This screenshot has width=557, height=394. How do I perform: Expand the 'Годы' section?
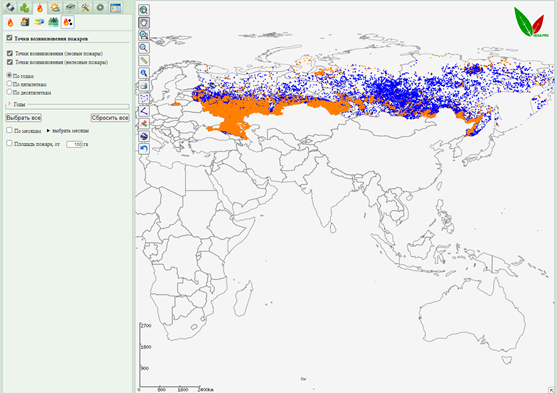click(10, 104)
